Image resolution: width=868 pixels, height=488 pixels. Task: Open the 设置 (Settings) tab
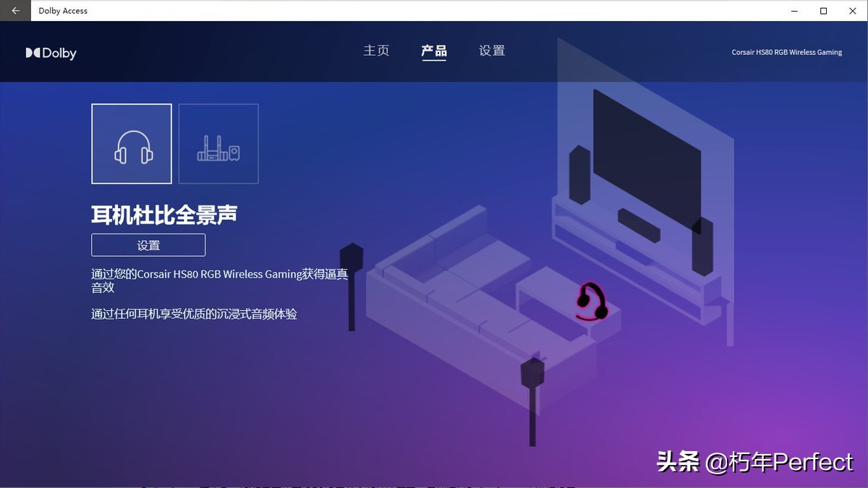coord(491,51)
